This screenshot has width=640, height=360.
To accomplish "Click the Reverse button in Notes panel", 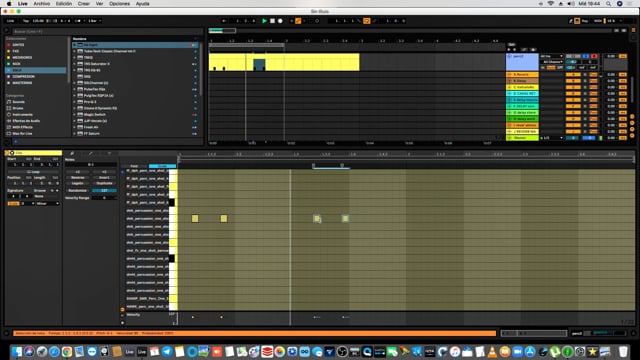I will (78, 178).
